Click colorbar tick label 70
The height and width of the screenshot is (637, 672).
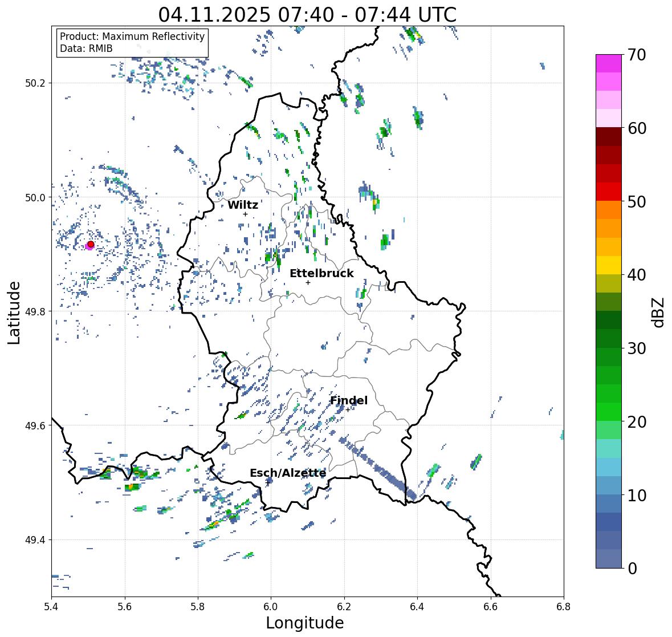(x=637, y=55)
